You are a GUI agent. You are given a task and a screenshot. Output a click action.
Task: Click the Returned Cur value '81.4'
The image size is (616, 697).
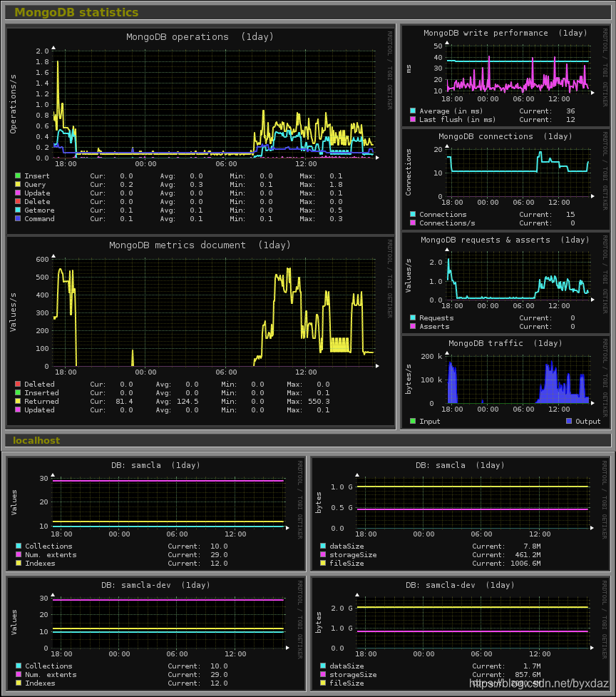click(124, 402)
